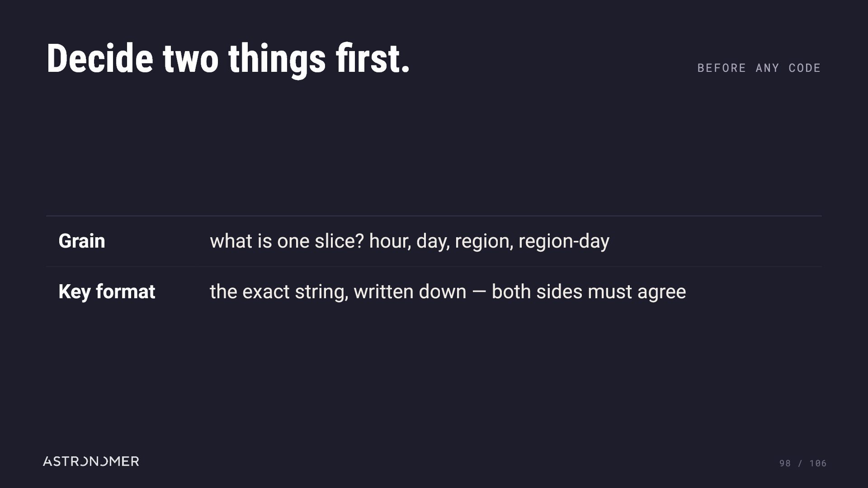
Task: Select the "Key format" row label
Action: click(107, 291)
